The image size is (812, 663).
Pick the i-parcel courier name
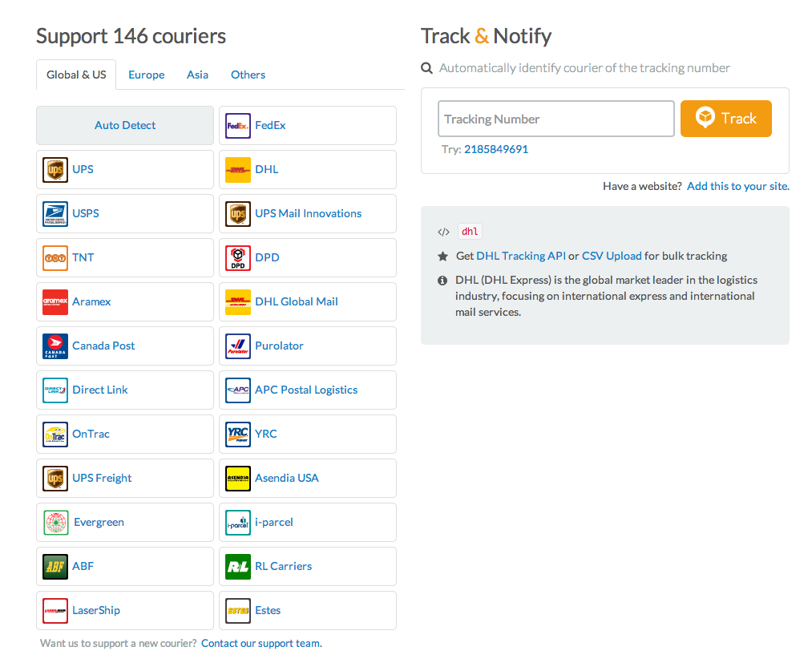[274, 522]
